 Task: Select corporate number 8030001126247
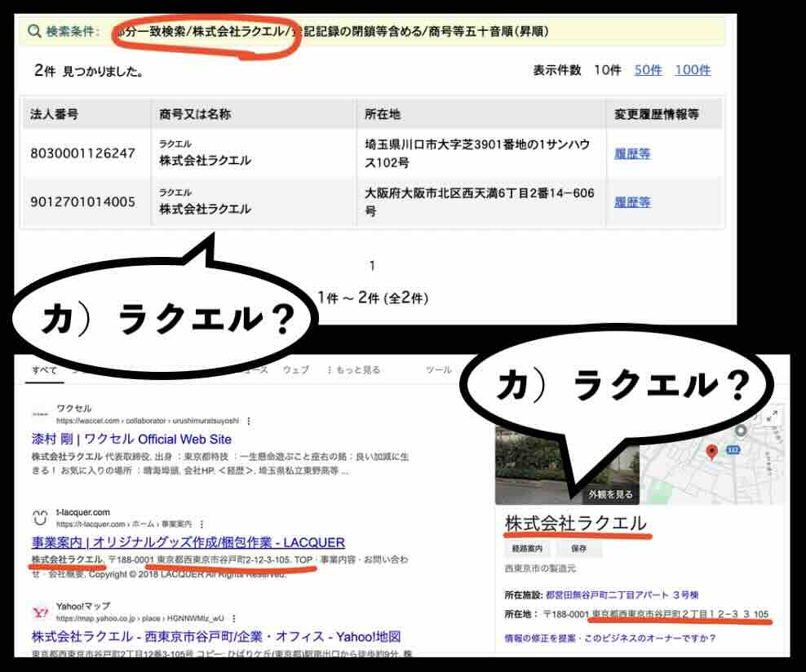(82, 153)
